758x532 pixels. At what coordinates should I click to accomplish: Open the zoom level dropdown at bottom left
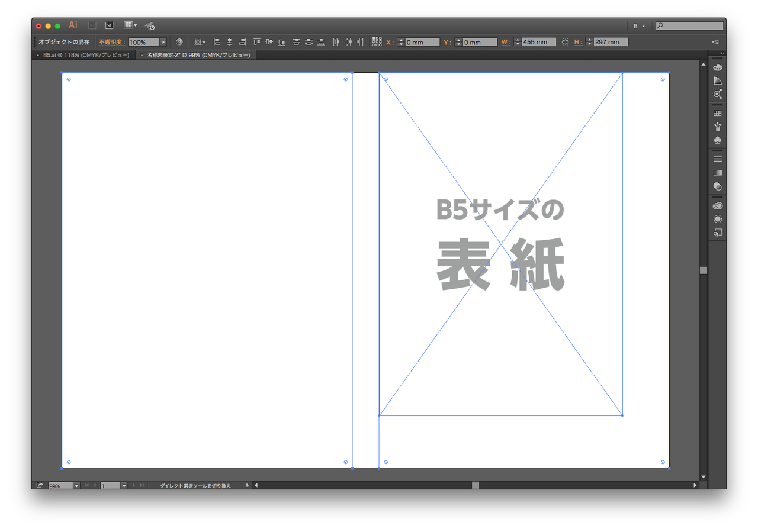[x=76, y=485]
